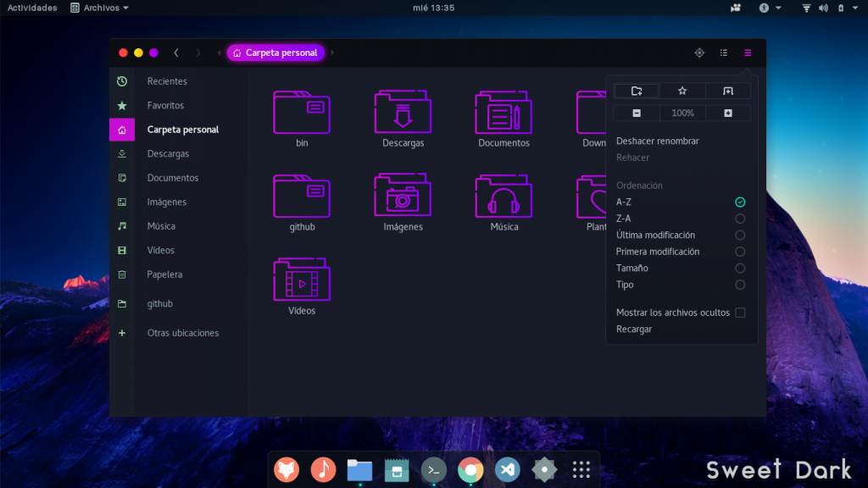Launch the terminal from the dock
Screen dimensions: 868x488
[x=434, y=469]
